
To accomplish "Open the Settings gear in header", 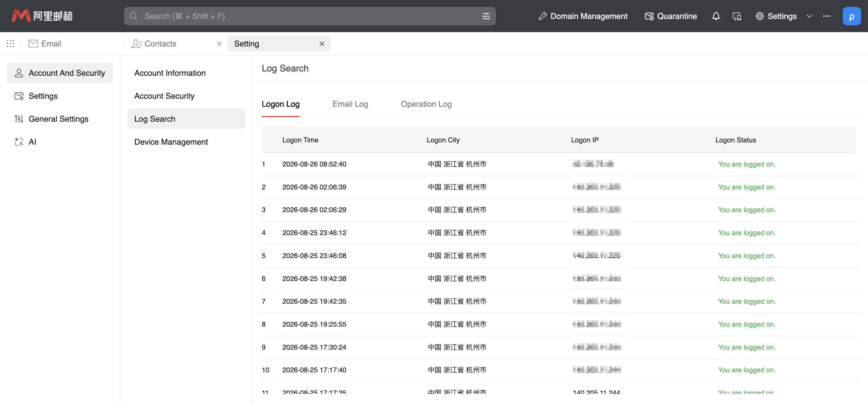I will pos(759,16).
